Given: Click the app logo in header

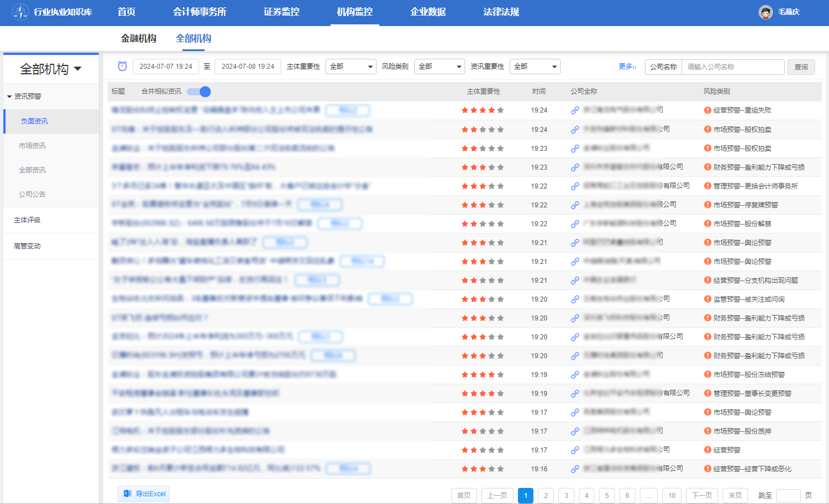Looking at the screenshot, I should click(x=20, y=12).
